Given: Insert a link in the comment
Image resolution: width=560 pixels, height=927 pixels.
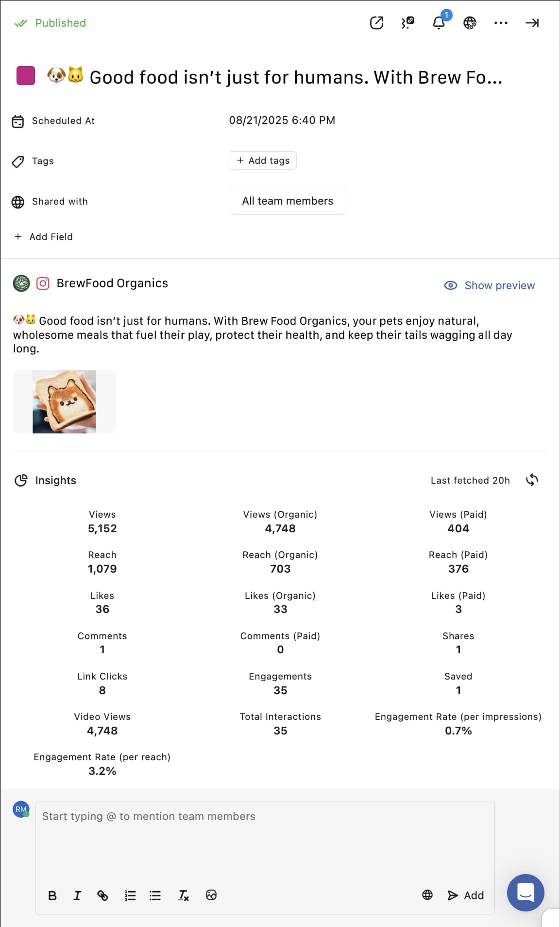Looking at the screenshot, I should pos(102,895).
